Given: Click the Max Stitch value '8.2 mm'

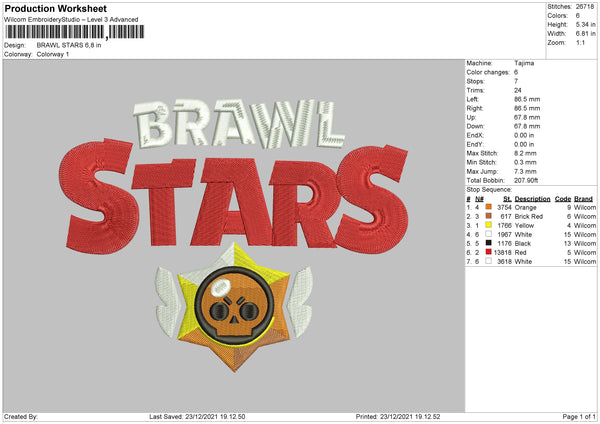Looking at the screenshot, I should pos(525,153).
